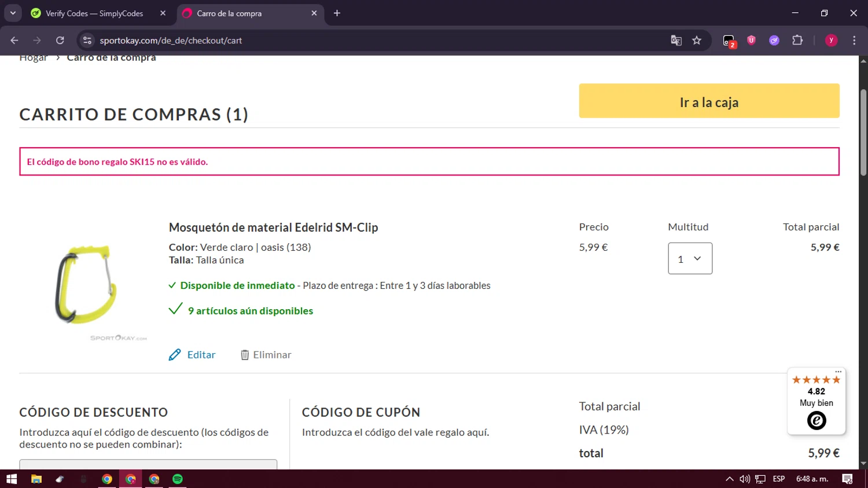Open the extension with red 2 badge
The height and width of the screenshot is (488, 868).
tap(729, 41)
